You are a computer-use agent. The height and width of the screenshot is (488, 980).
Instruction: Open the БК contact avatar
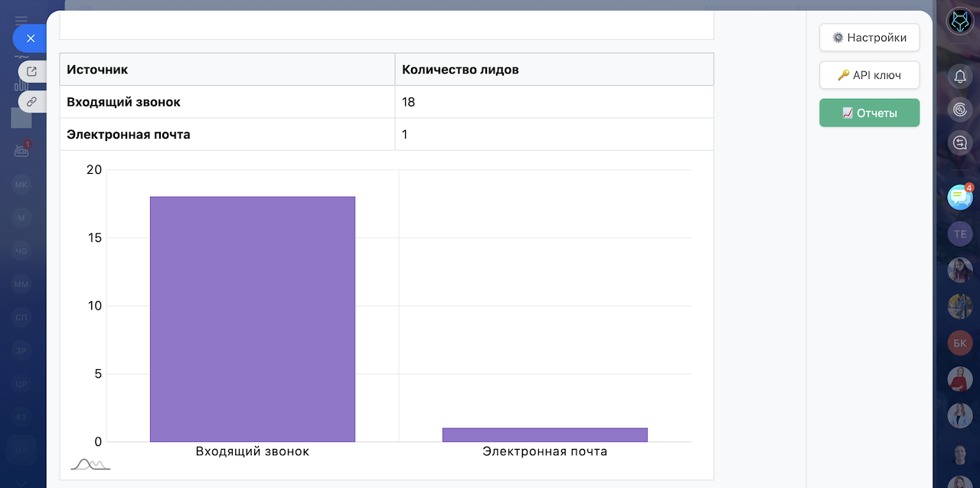point(960,342)
